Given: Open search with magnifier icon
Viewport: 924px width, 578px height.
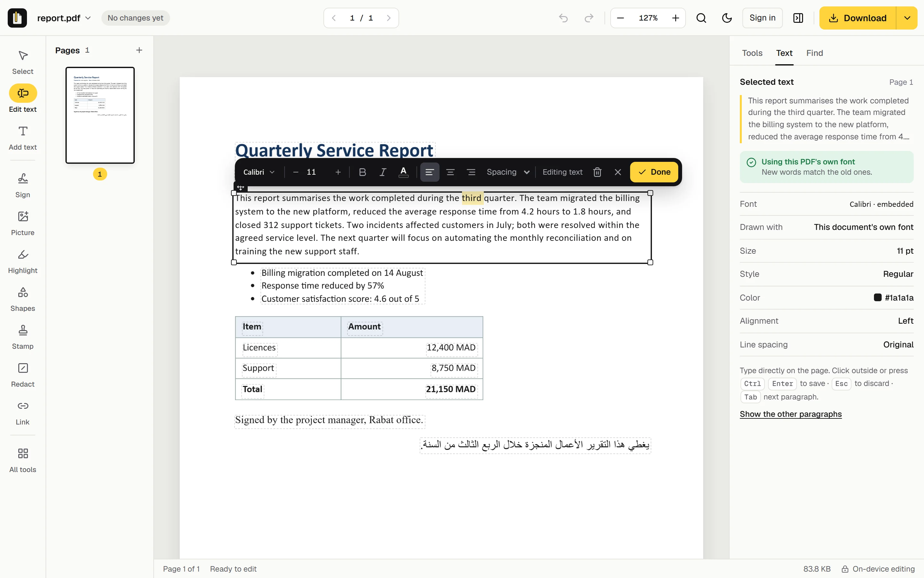Looking at the screenshot, I should [x=701, y=18].
